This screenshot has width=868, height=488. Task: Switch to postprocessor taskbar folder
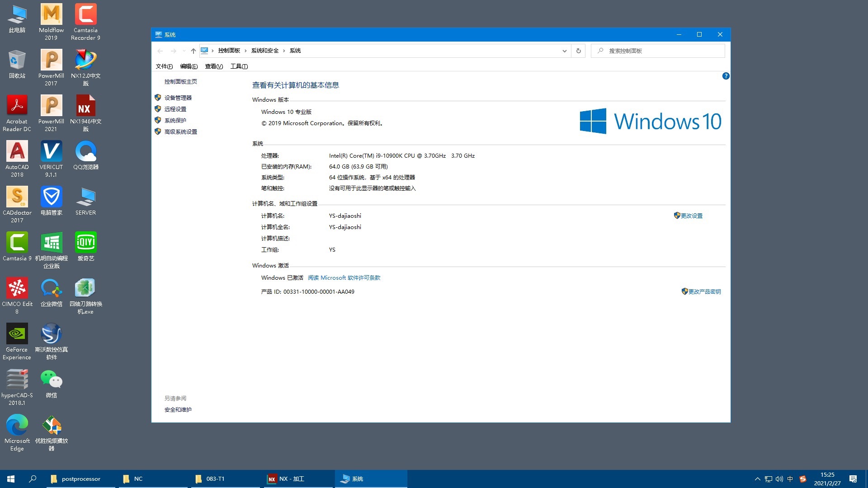click(80, 479)
